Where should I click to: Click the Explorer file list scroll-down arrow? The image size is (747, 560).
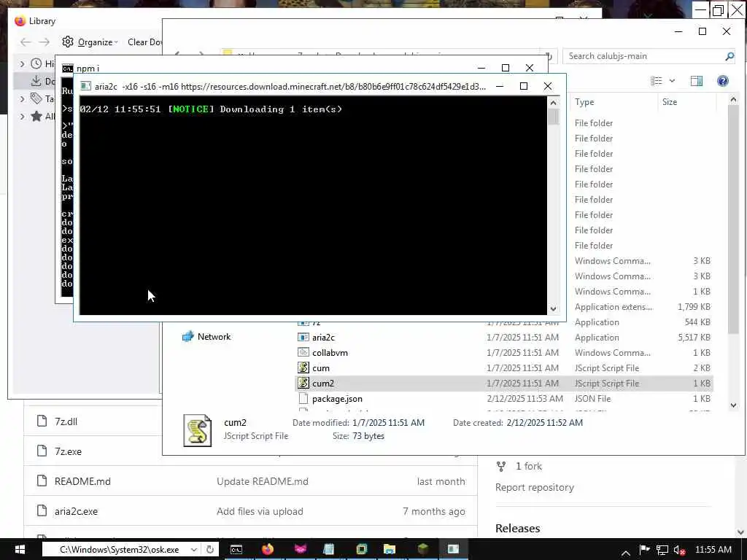click(x=733, y=405)
